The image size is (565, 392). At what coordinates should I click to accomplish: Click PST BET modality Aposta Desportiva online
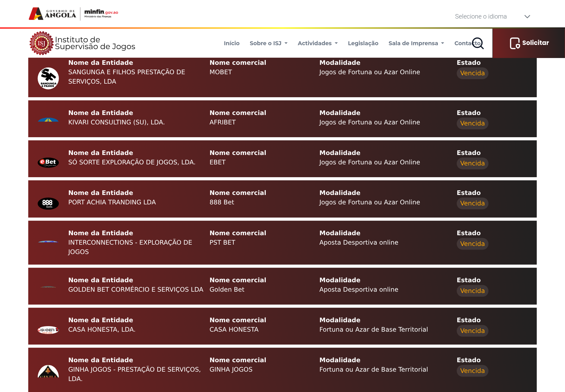(x=359, y=243)
